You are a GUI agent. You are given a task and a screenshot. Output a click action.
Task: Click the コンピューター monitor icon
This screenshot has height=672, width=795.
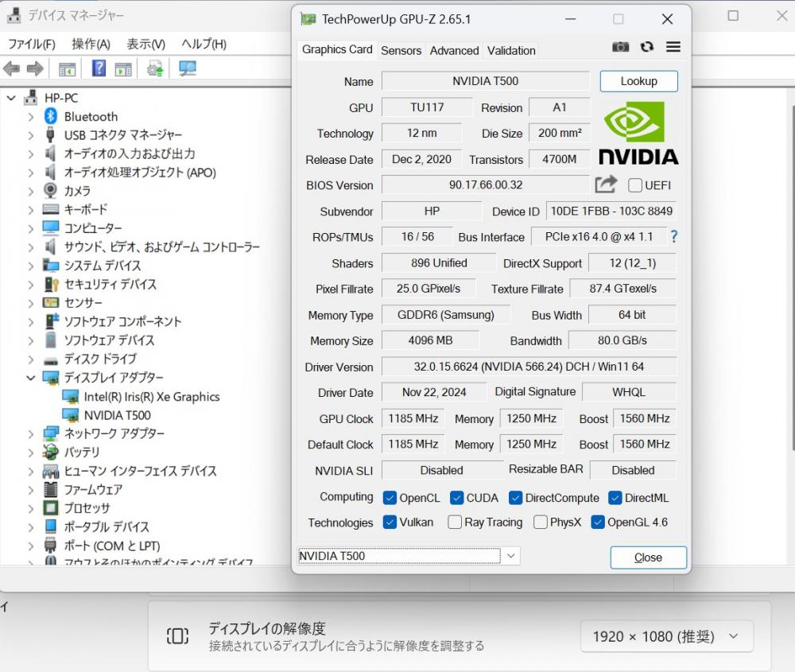point(51,227)
